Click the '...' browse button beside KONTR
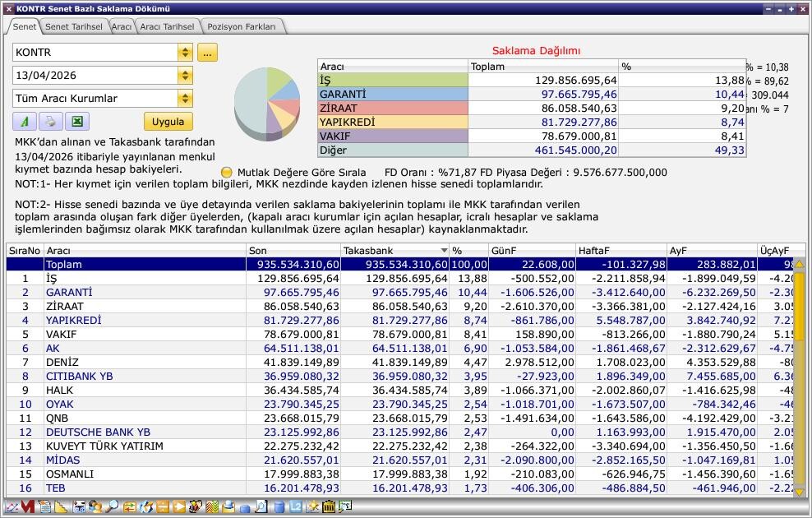The height and width of the screenshot is (518, 812). click(x=207, y=53)
